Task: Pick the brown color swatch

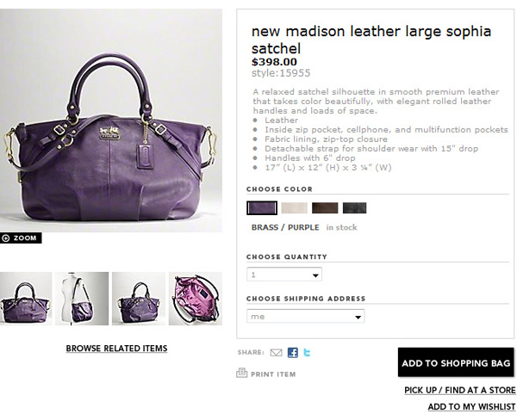Action: (x=325, y=208)
